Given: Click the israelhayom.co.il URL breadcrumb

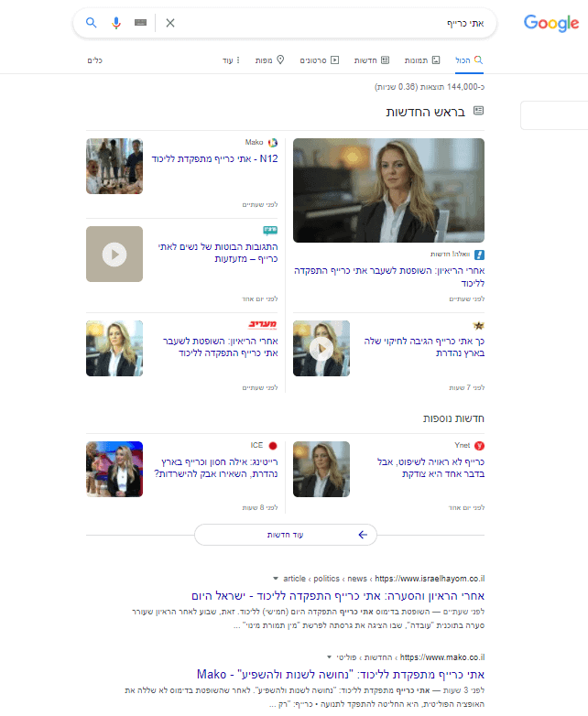Looking at the screenshot, I should pos(384,579).
